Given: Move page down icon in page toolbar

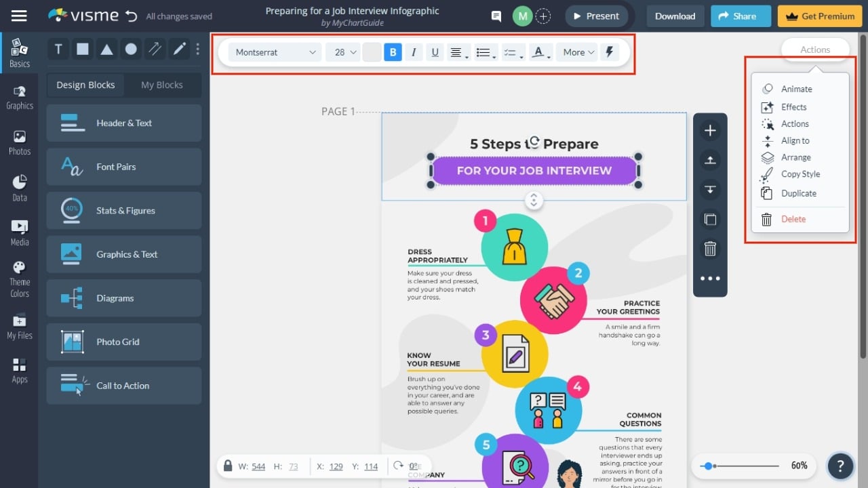Looking at the screenshot, I should tap(710, 190).
